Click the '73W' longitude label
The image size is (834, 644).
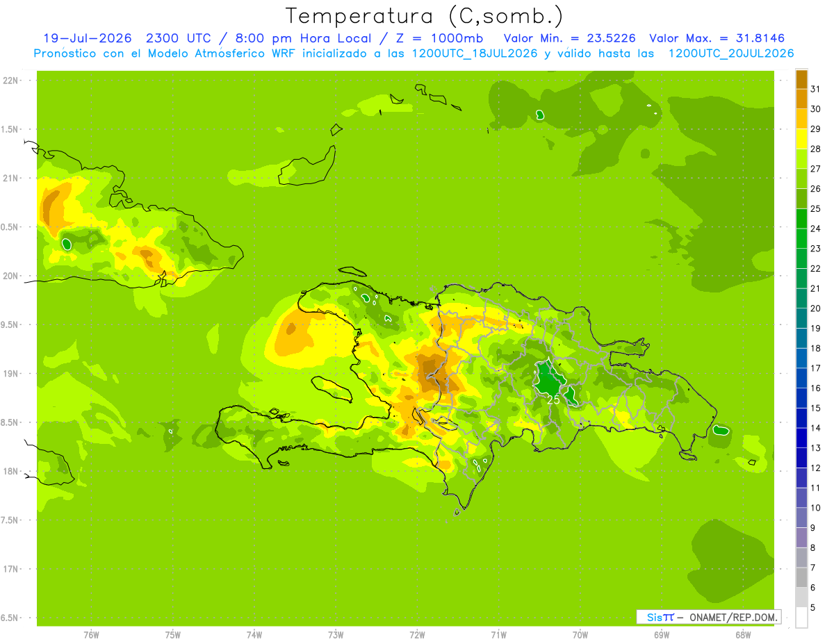[336, 635]
